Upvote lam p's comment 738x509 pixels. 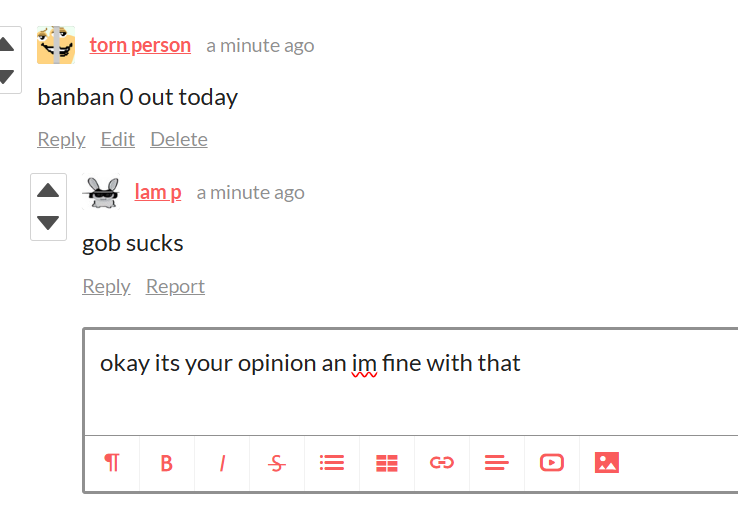click(x=48, y=191)
